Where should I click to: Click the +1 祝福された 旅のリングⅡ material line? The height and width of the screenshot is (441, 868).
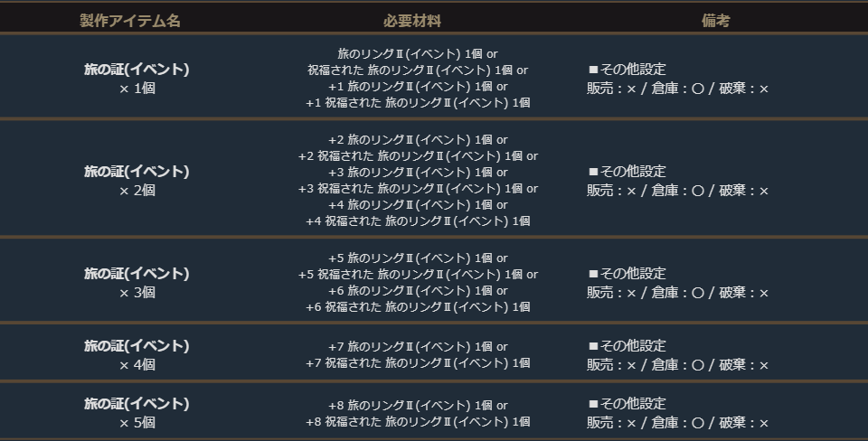418,103
